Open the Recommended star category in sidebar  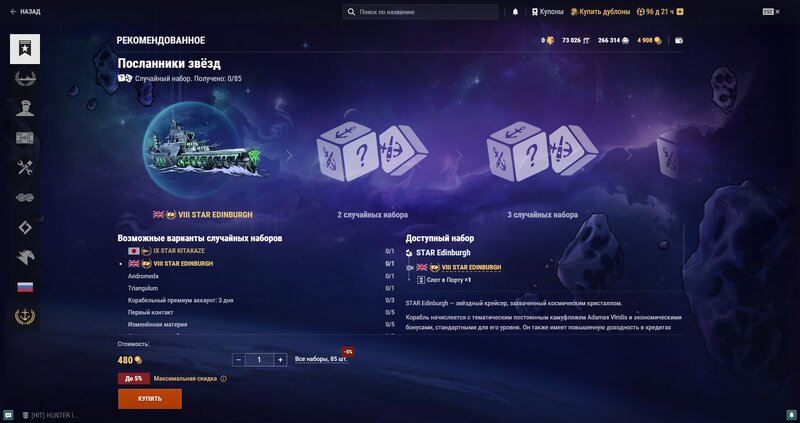25,49
